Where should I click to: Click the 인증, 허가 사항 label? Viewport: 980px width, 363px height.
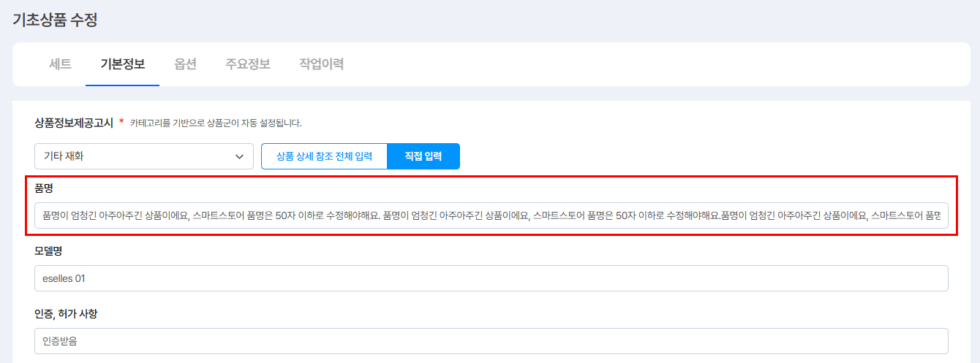pos(66,314)
